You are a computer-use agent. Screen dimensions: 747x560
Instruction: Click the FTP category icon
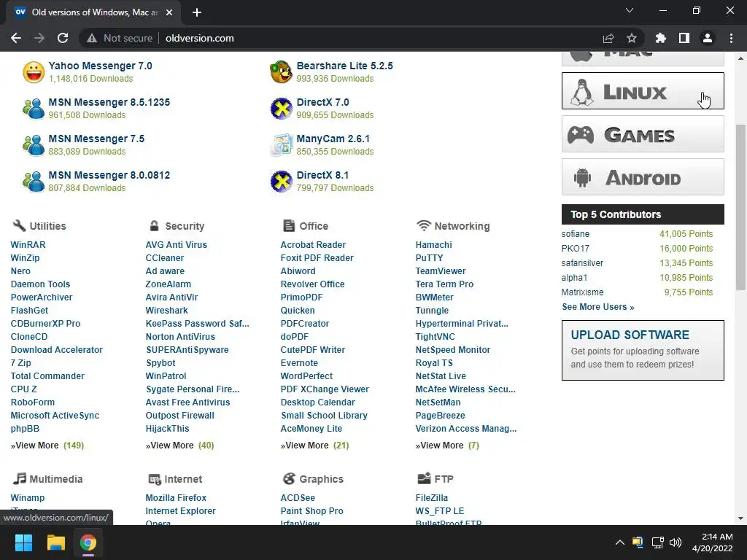(424, 478)
